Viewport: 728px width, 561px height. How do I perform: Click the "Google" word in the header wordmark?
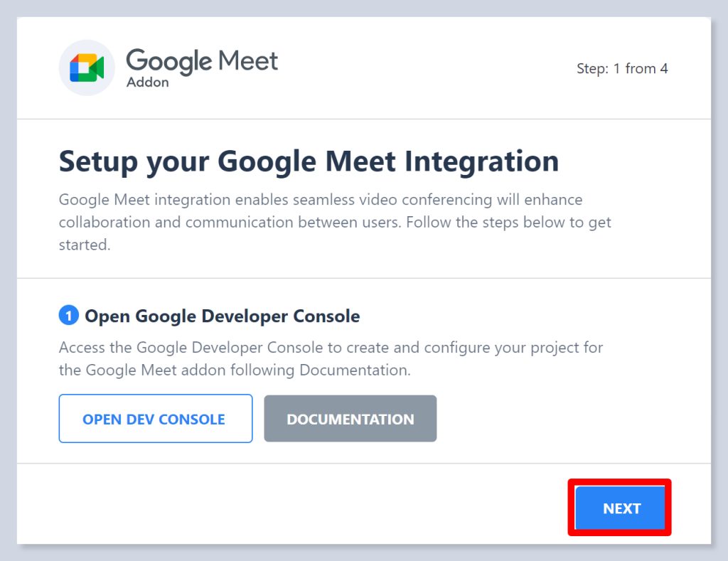169,62
